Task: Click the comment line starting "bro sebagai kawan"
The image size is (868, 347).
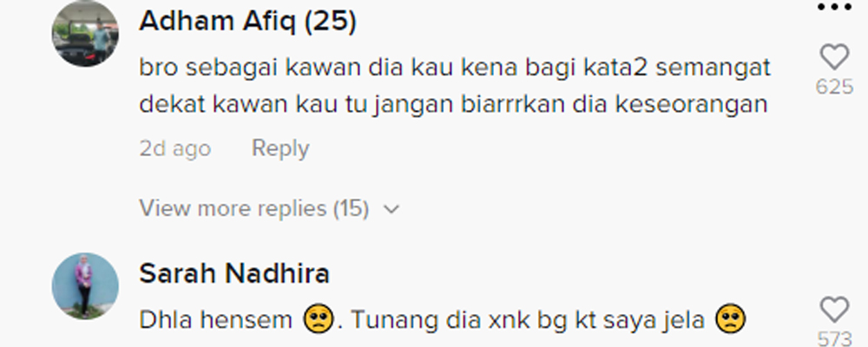Action: pos(455,68)
